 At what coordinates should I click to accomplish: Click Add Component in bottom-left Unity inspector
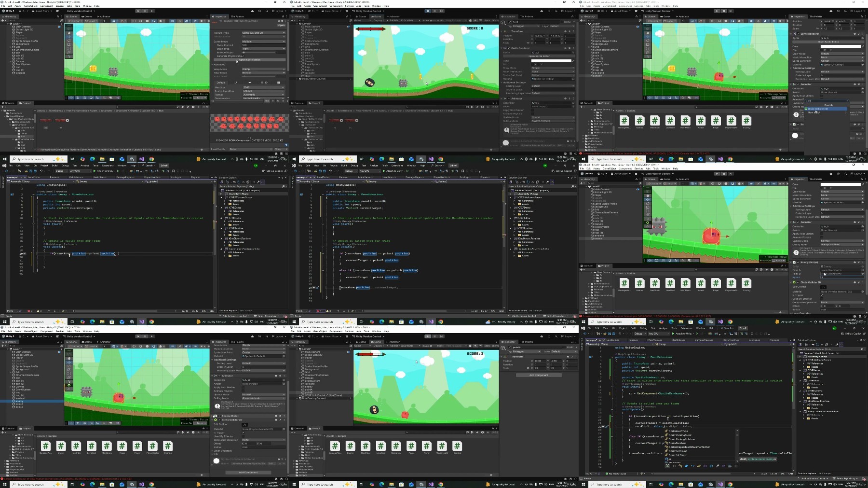(x=248, y=473)
